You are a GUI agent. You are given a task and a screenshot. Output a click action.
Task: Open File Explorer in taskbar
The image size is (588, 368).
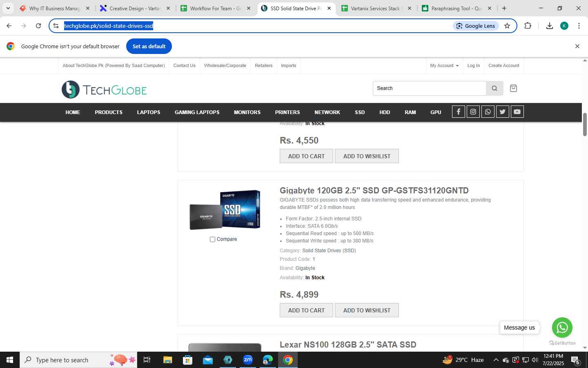point(168,360)
